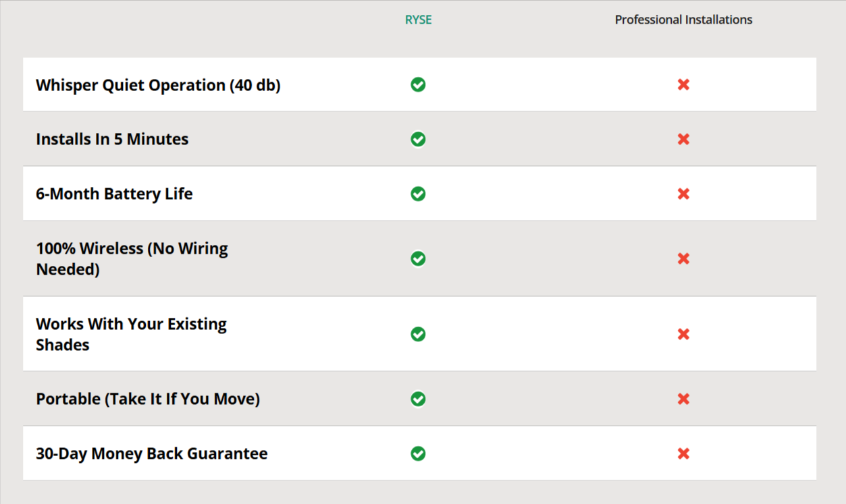Click red X for 30-Day Money Back Guarantee
The image size is (846, 504).
click(x=683, y=453)
